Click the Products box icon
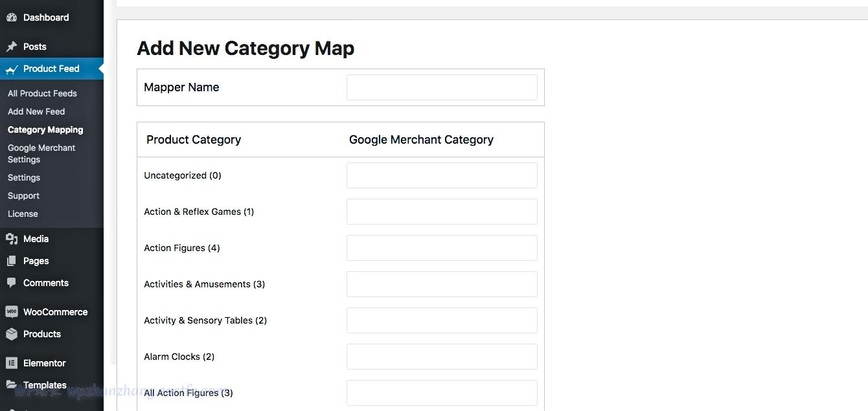The image size is (868, 411). [x=12, y=334]
